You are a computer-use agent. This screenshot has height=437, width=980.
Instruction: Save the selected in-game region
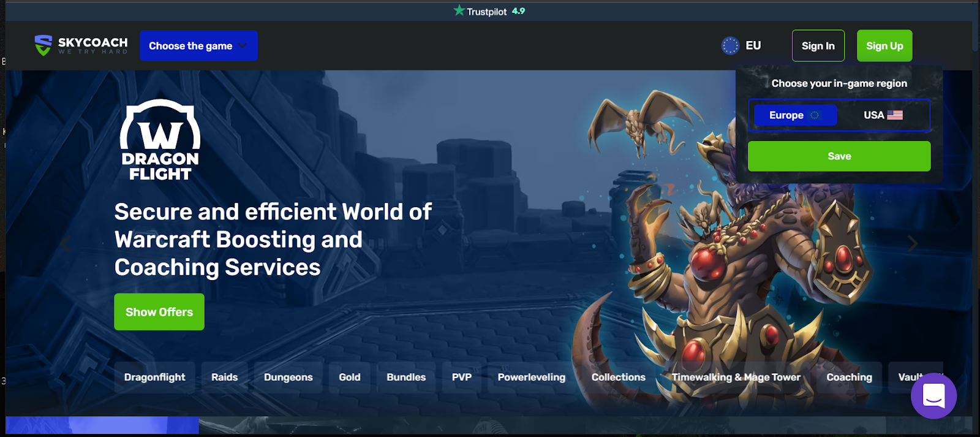tap(839, 156)
